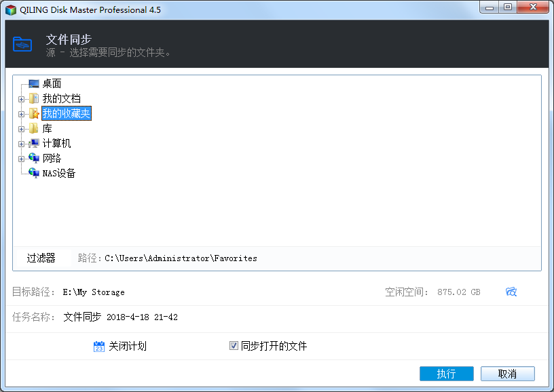554x392 pixels.
Task: Click the 我的收藏夹 star folder icon
Action: click(34, 113)
